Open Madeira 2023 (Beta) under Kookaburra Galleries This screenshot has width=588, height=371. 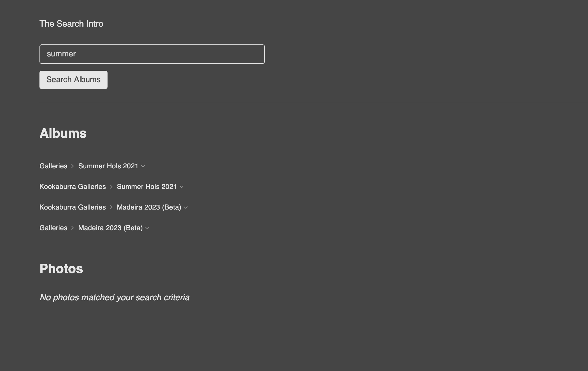[x=149, y=207]
